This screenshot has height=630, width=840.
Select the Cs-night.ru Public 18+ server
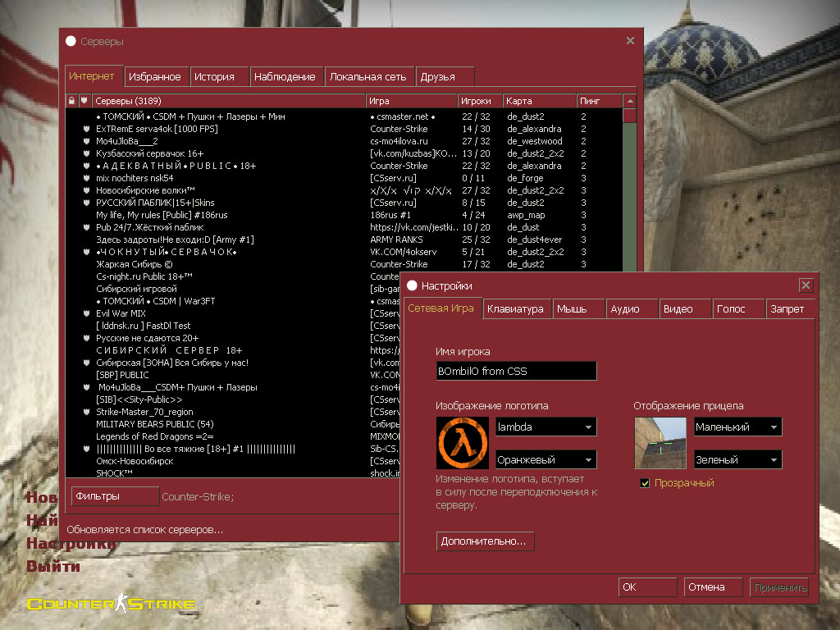(232, 277)
